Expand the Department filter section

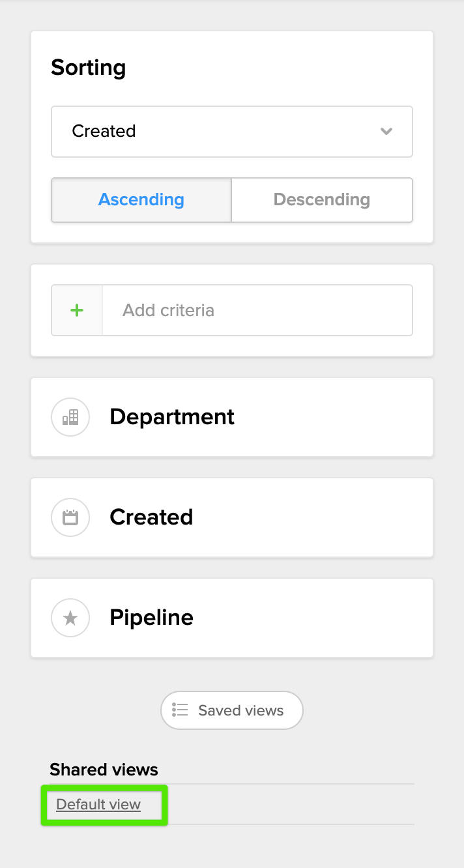[172, 417]
